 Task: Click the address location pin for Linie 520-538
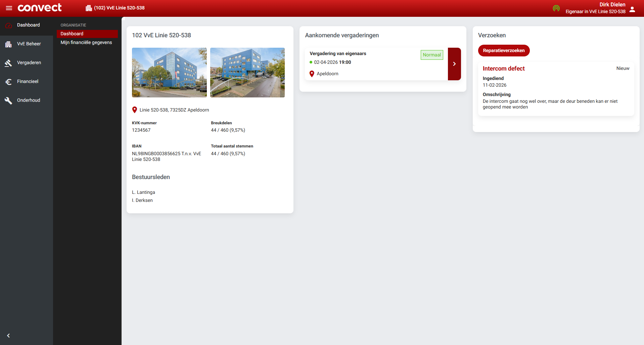pos(135,110)
